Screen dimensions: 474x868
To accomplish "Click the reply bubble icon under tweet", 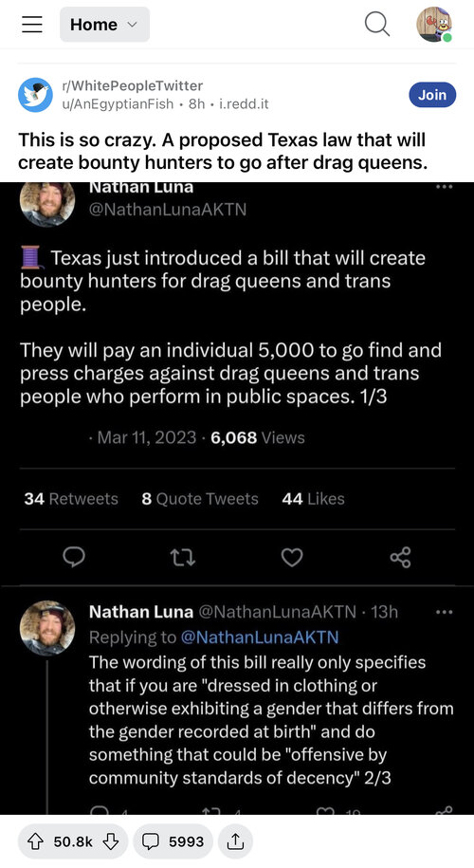I will 74,558.
